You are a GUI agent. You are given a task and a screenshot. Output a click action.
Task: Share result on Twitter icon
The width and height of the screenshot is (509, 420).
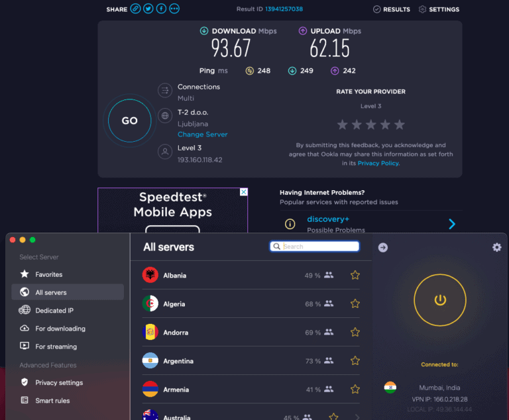point(148,9)
